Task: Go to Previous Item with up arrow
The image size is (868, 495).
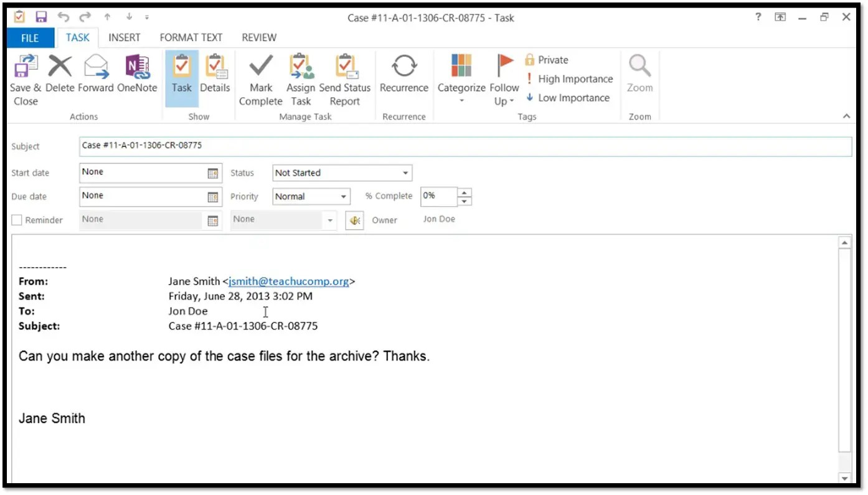Action: 107,17
